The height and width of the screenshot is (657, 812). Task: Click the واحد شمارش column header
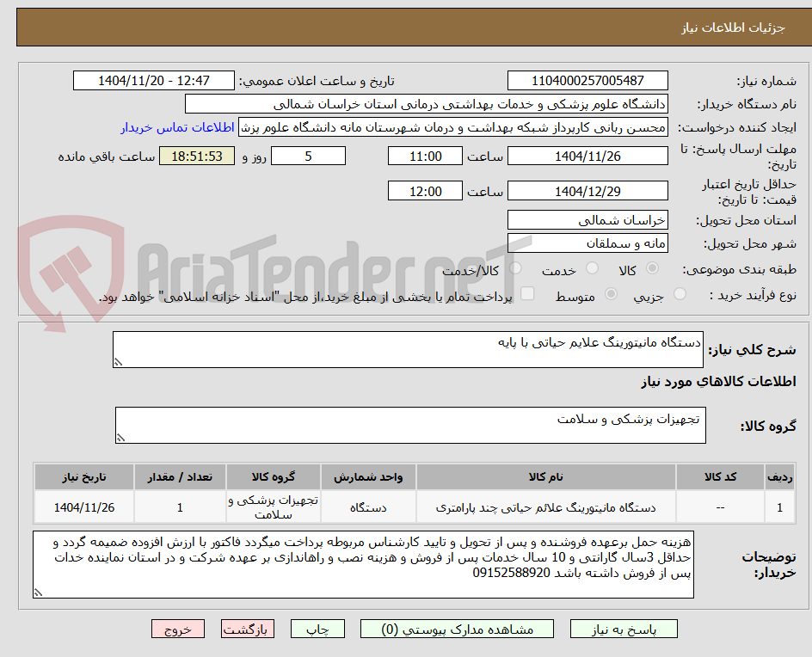click(368, 476)
